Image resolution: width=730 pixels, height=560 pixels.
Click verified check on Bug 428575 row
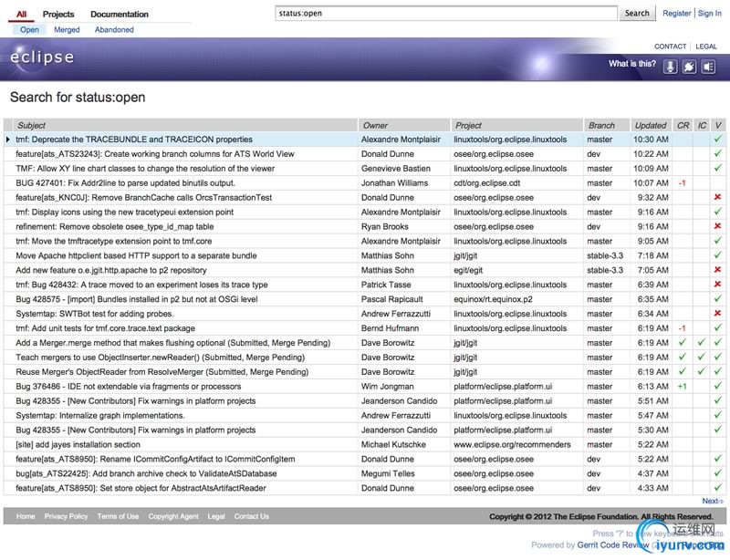coord(718,298)
